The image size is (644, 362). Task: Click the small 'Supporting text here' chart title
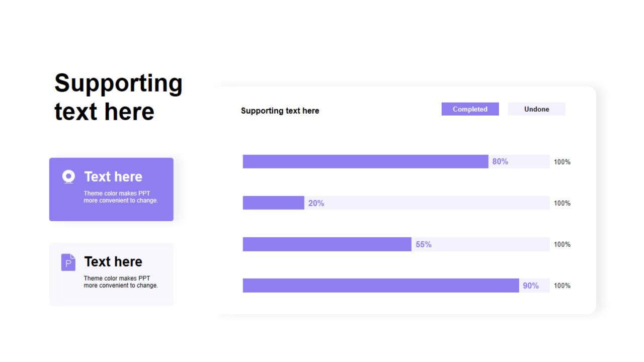click(280, 111)
